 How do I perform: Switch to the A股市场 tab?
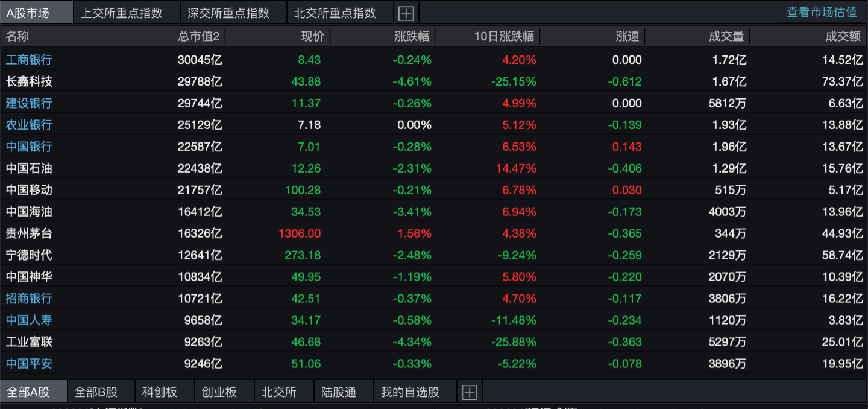[x=37, y=12]
